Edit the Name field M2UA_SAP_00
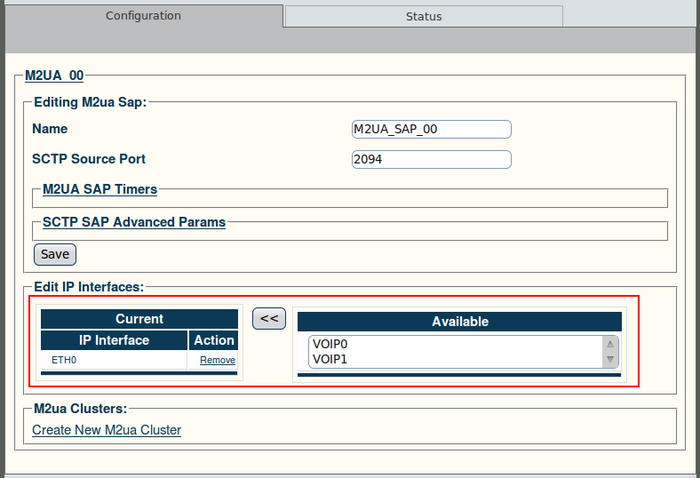The height and width of the screenshot is (478, 700). 431,129
